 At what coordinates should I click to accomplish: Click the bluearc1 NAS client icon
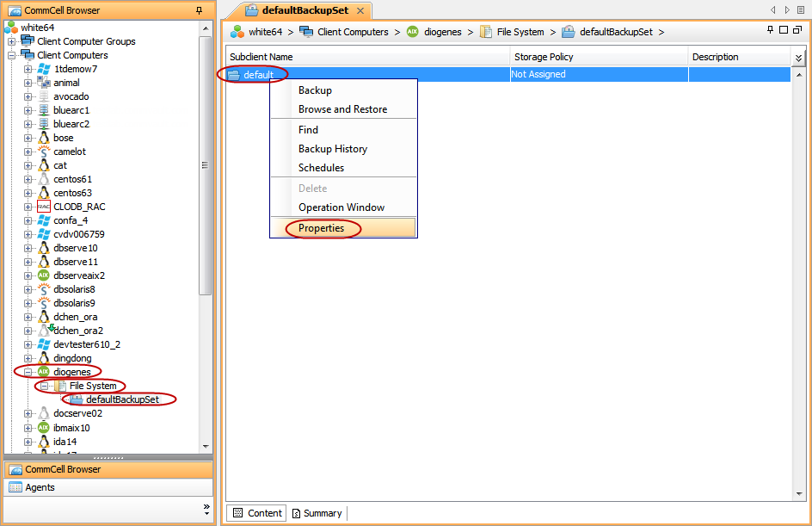(44, 110)
